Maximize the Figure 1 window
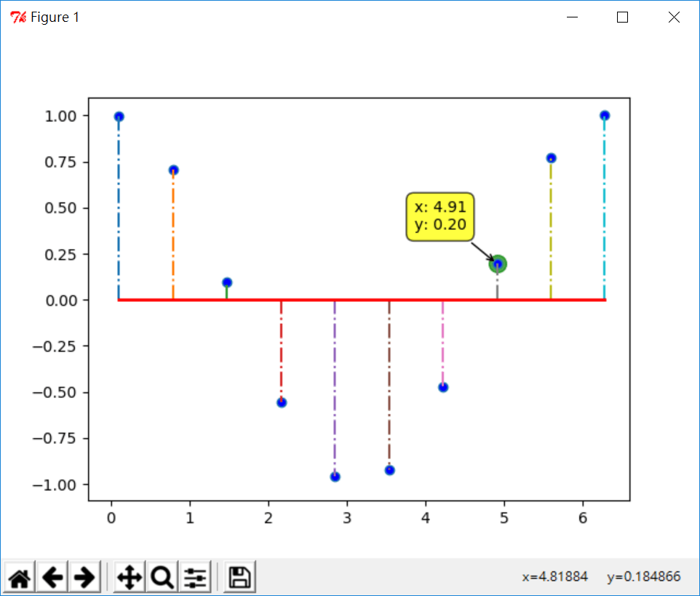The width and height of the screenshot is (700, 596). pos(621,17)
